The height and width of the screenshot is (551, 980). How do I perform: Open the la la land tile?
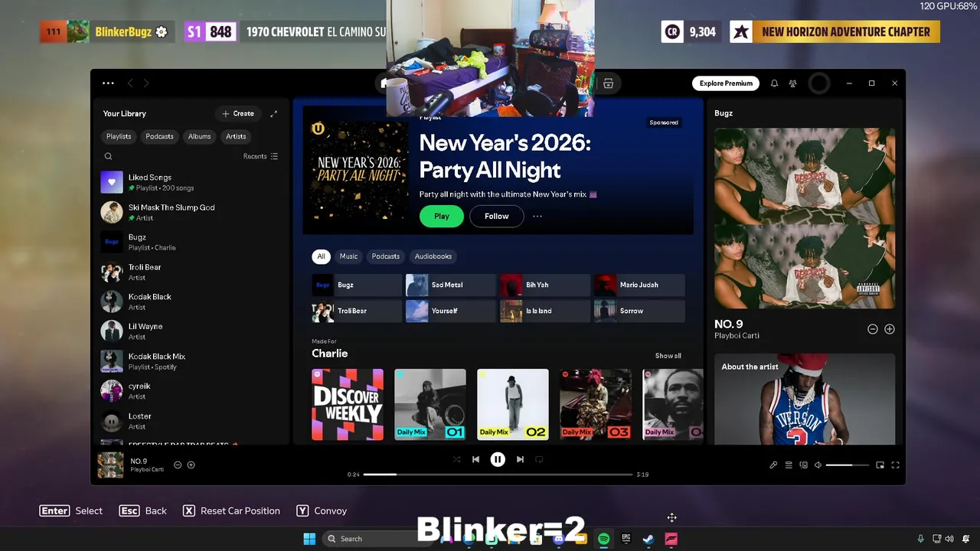[545, 311]
